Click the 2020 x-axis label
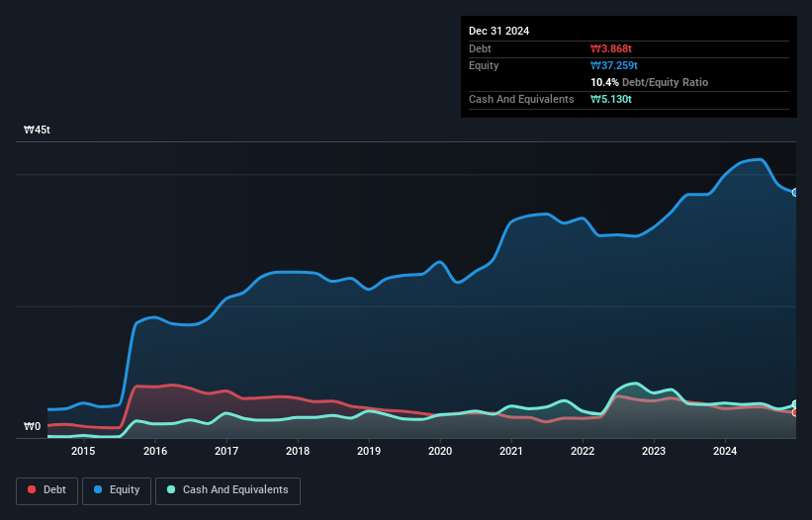This screenshot has width=812, height=520. [x=440, y=451]
